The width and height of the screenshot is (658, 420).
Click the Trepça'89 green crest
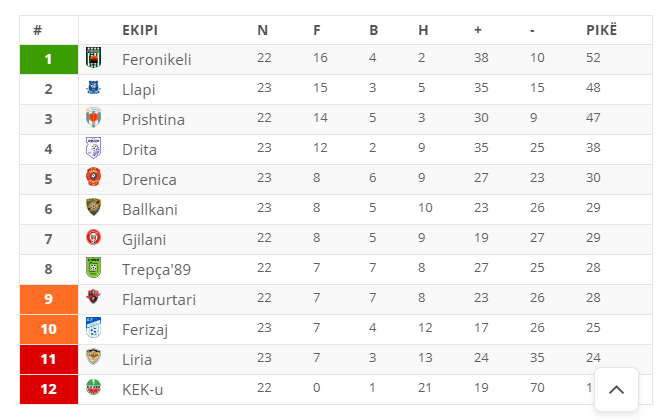[x=94, y=268]
